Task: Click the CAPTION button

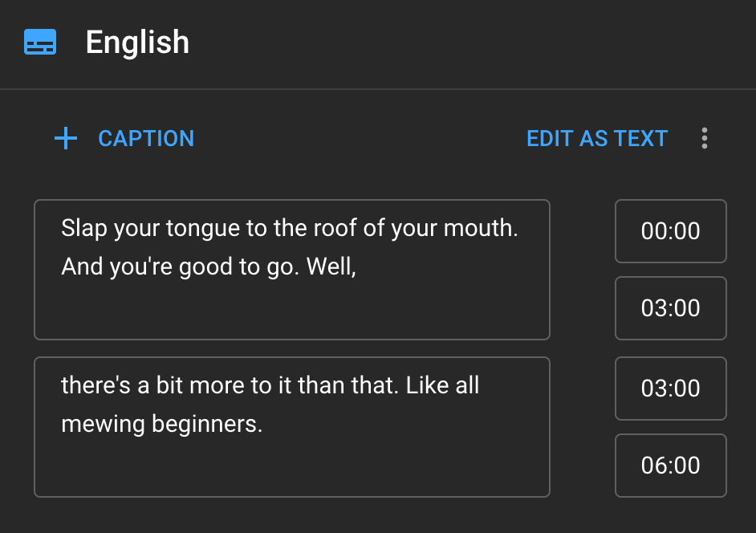Action: (146, 138)
